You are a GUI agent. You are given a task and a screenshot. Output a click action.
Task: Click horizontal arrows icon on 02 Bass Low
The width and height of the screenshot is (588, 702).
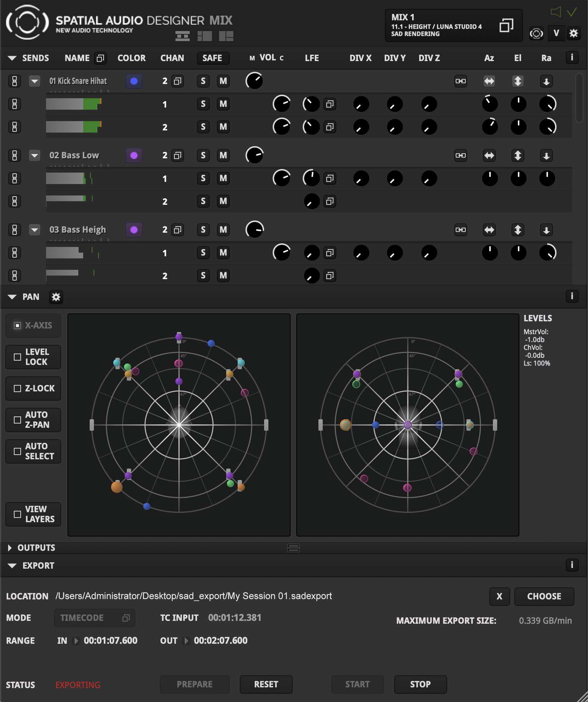[489, 155]
